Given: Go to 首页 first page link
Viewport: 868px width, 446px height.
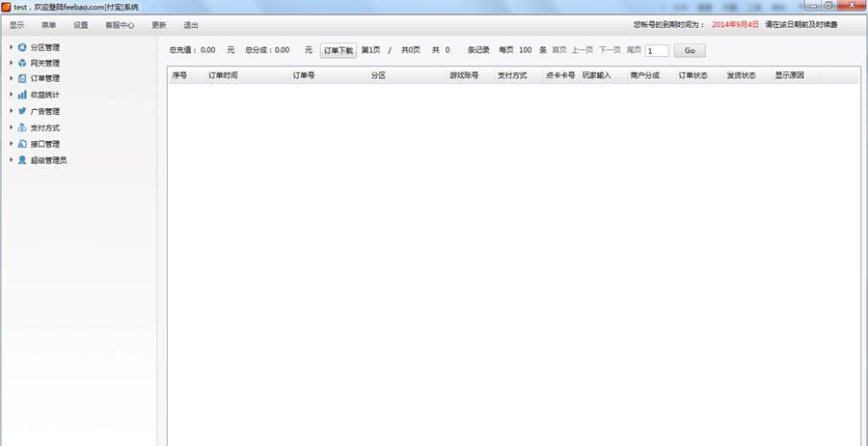Looking at the screenshot, I should [x=559, y=50].
